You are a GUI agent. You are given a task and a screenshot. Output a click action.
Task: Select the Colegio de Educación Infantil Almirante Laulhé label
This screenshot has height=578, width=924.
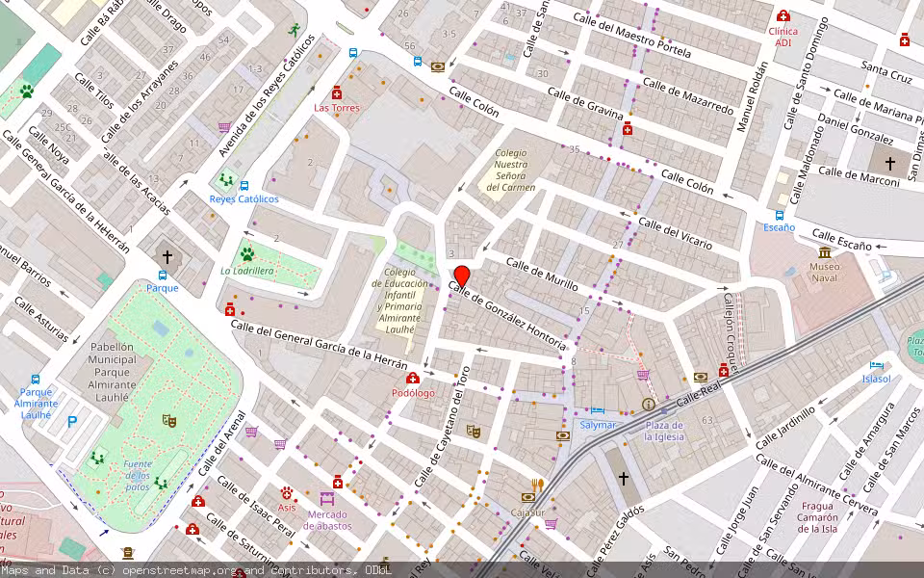[399, 301]
